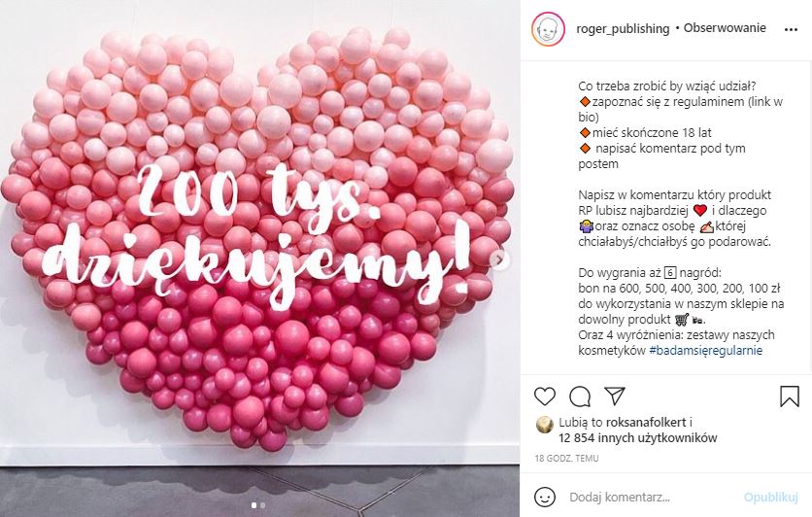The width and height of the screenshot is (812, 517).
Task: Go to next carousel image arrow
Action: 498,259
